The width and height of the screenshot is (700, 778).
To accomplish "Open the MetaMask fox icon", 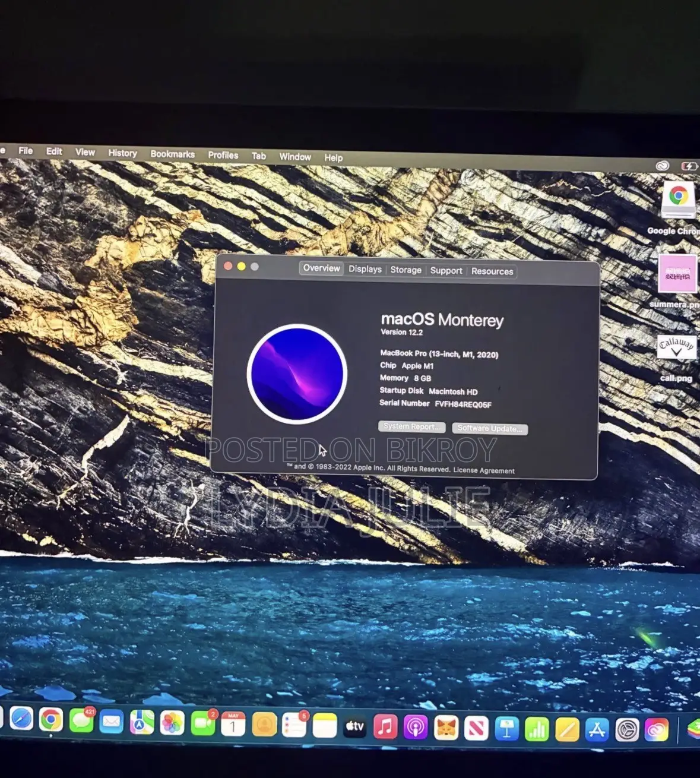I will 446,728.
